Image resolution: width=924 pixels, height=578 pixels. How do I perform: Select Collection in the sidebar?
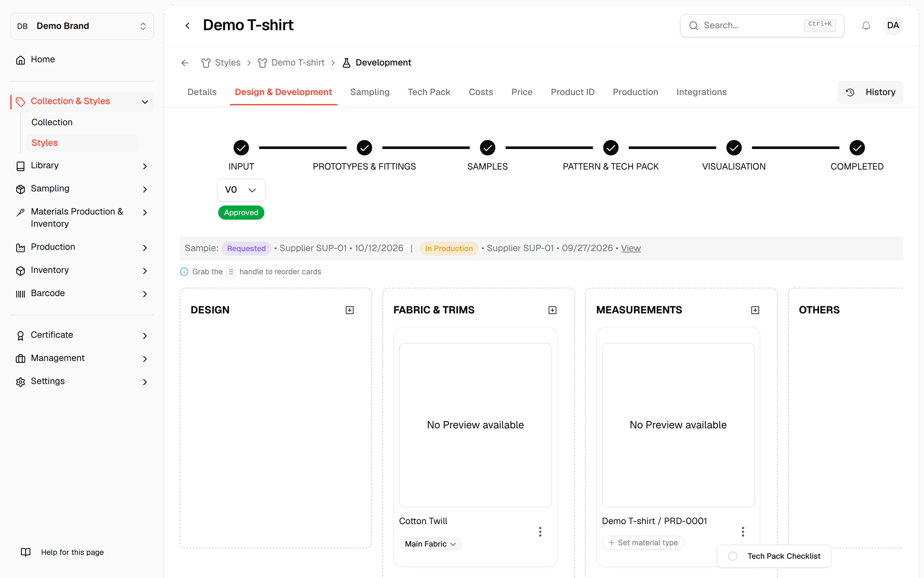52,122
